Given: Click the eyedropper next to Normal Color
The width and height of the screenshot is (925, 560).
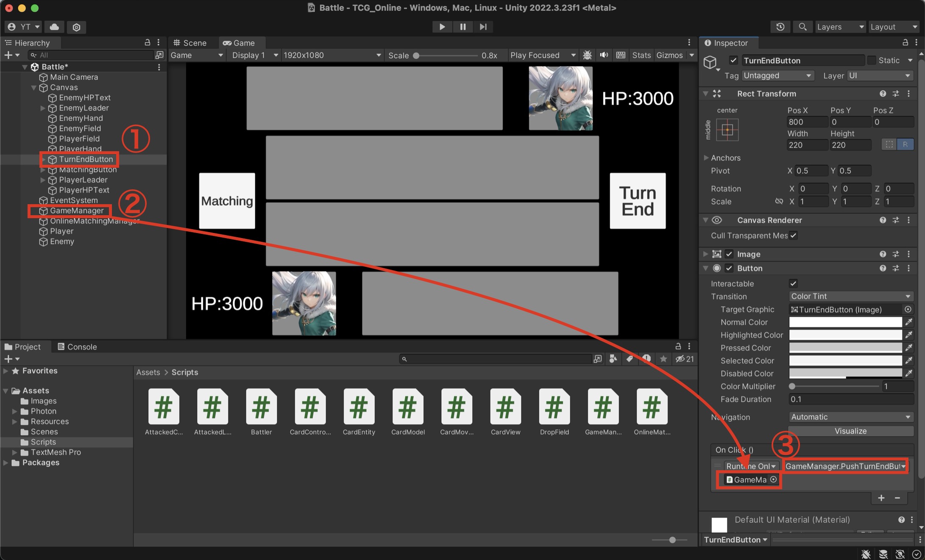Looking at the screenshot, I should tap(908, 322).
